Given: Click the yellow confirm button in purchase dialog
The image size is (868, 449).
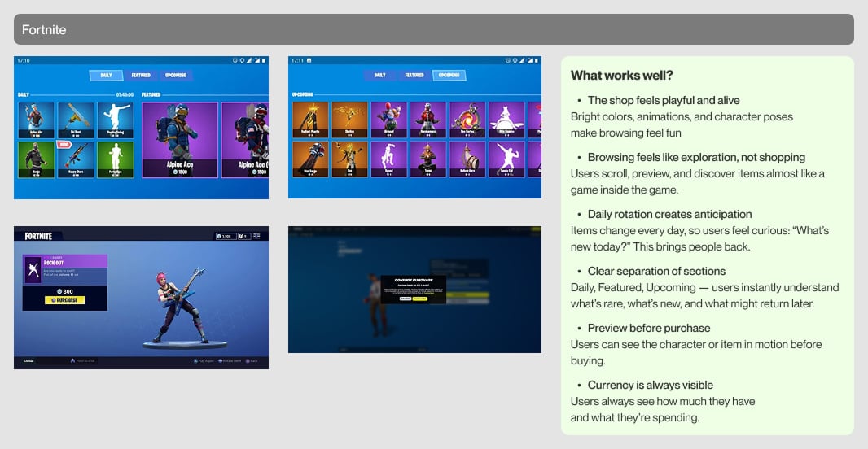Looking at the screenshot, I should pos(420,299).
